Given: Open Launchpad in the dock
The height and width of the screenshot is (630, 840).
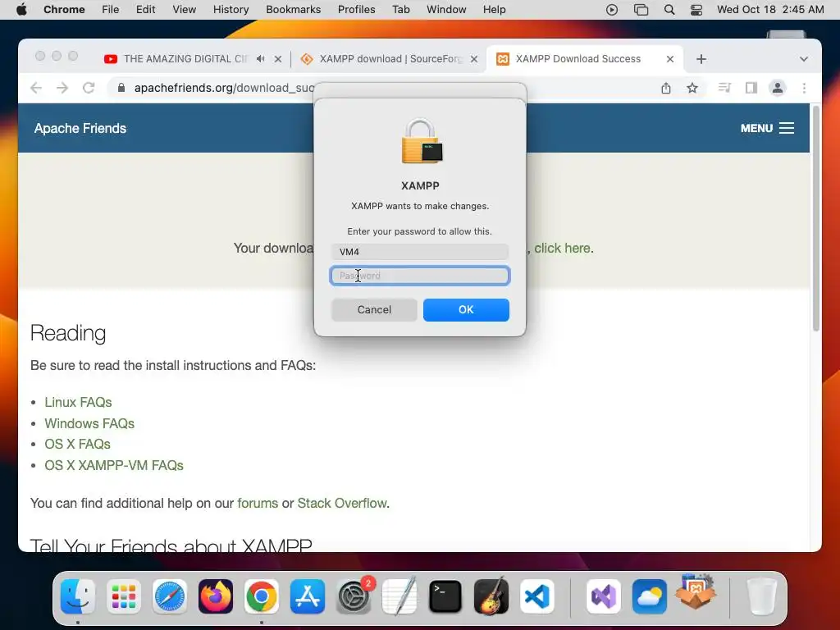Looking at the screenshot, I should (124, 596).
